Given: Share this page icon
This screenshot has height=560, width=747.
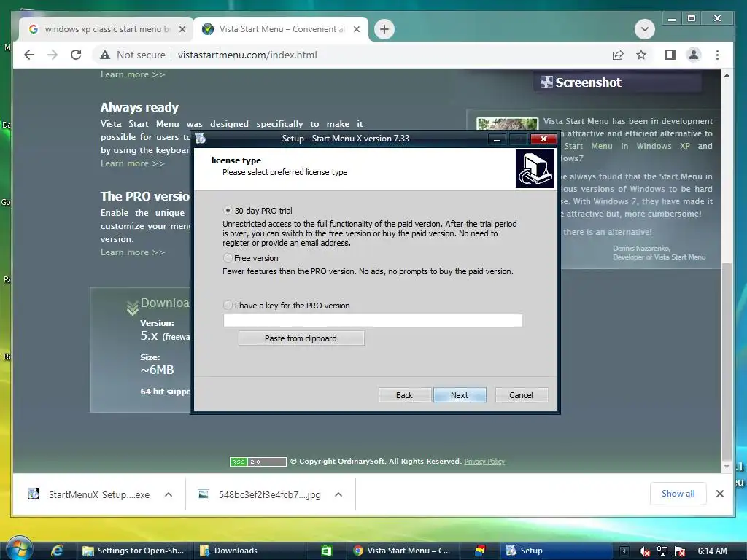Looking at the screenshot, I should click(x=618, y=55).
